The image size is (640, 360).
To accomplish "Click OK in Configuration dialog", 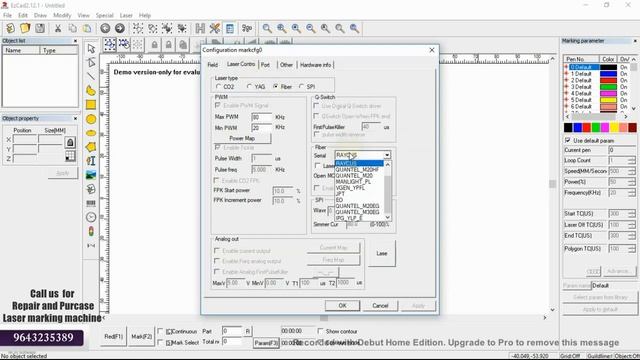I will tap(342, 305).
